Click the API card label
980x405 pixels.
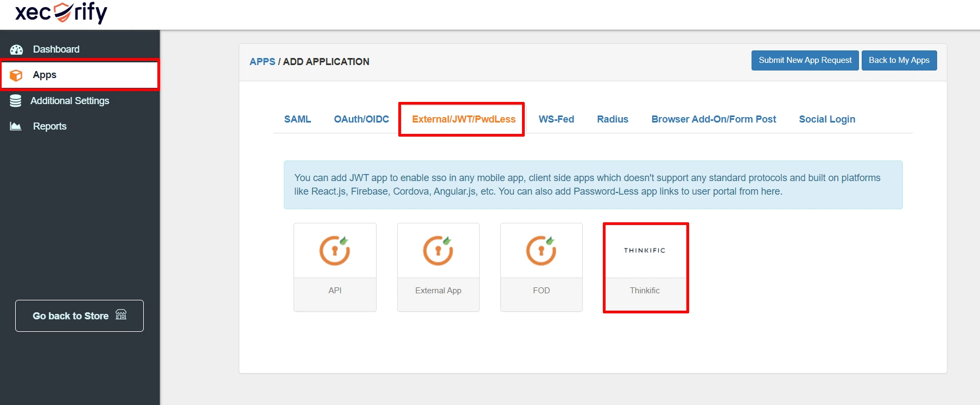pyautogui.click(x=335, y=291)
